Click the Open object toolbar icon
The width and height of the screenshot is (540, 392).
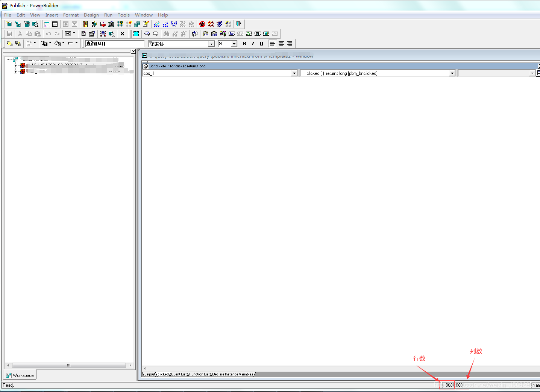coord(27,24)
